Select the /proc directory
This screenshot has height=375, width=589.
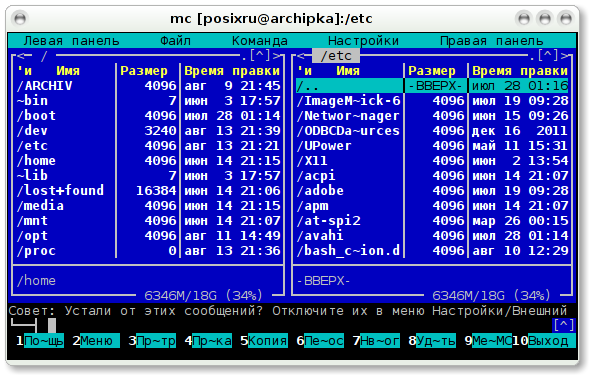(148, 251)
